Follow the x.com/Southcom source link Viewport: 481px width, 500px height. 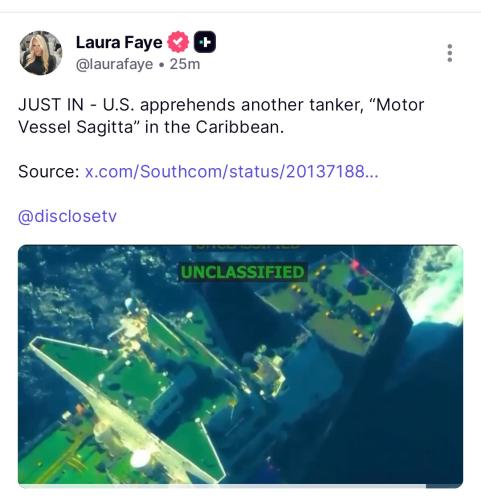pos(232,171)
